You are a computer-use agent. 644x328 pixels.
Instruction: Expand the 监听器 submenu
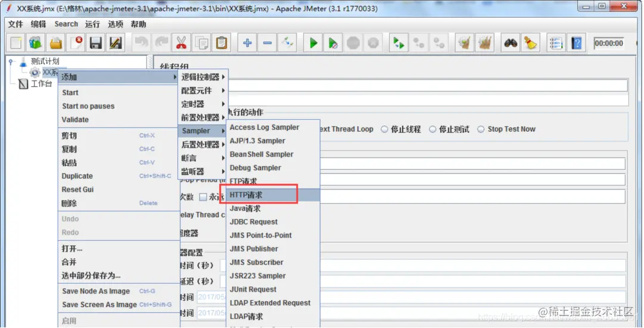click(203, 171)
